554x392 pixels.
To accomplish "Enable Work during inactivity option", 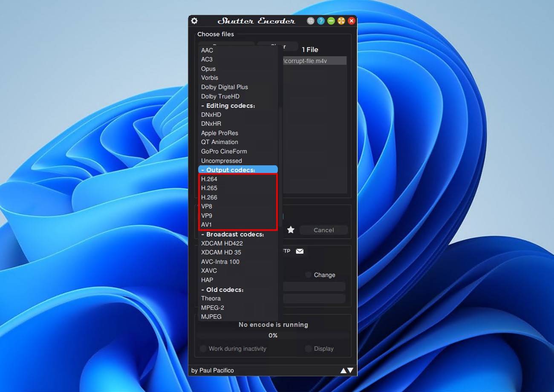I will tap(234, 349).
